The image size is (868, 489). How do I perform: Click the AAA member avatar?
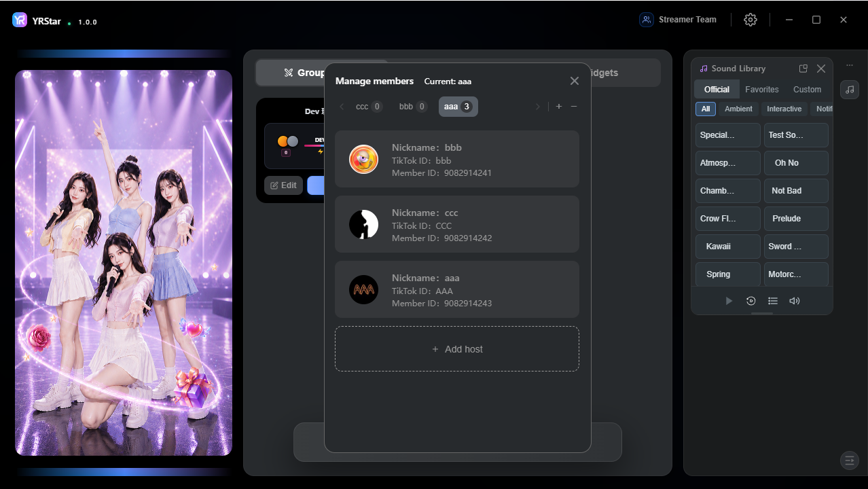tap(363, 290)
